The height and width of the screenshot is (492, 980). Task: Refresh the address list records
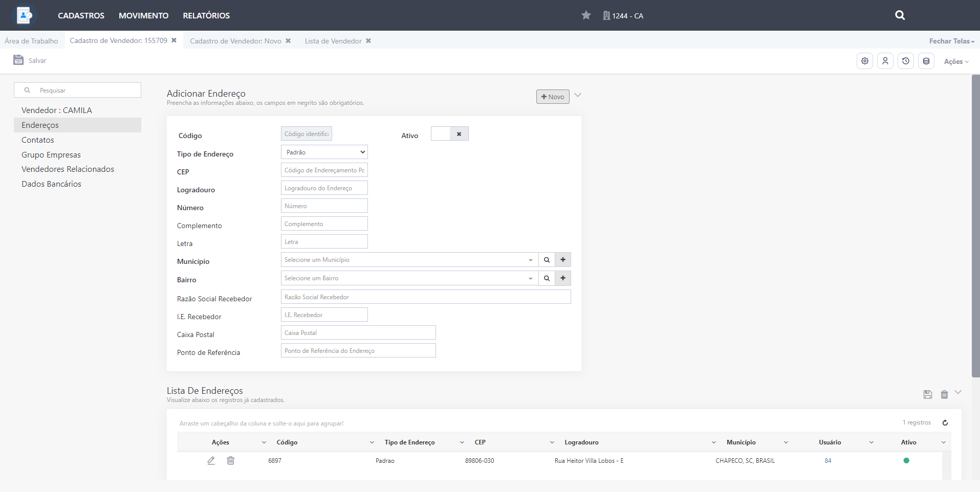click(x=945, y=422)
